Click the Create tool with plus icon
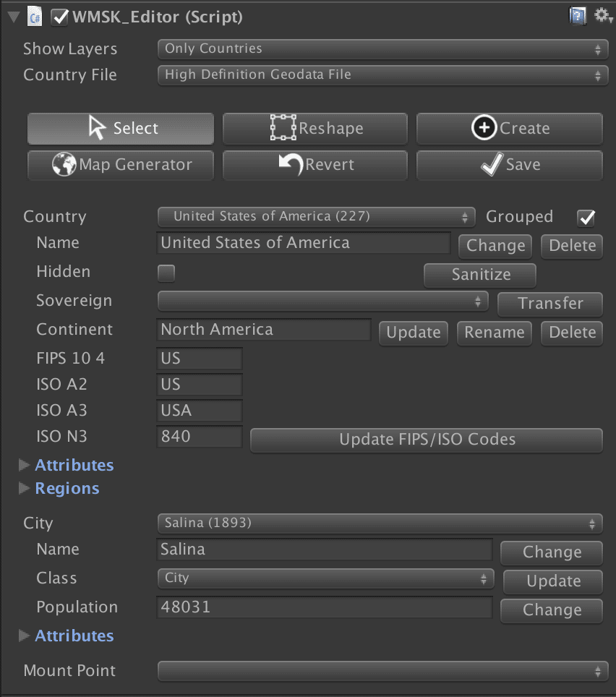 click(x=509, y=129)
